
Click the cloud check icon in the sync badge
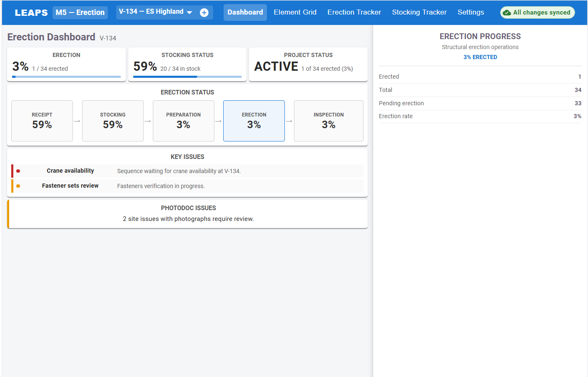tap(507, 12)
